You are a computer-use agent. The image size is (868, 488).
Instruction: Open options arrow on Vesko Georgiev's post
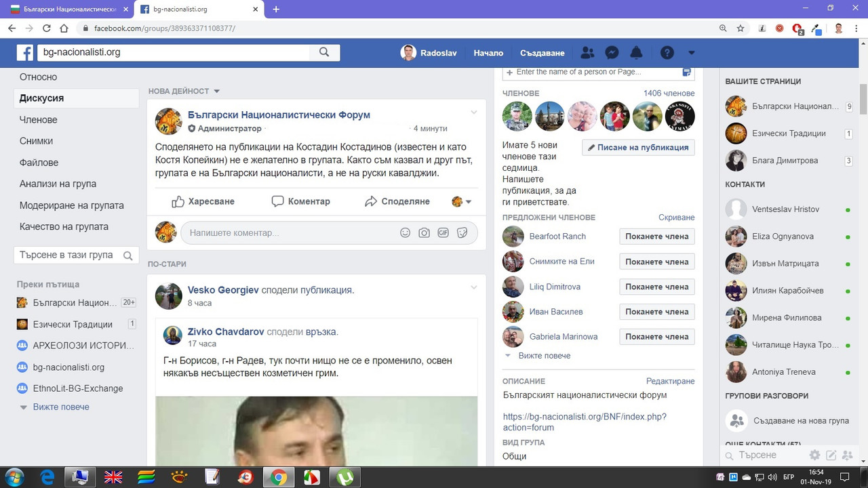pyautogui.click(x=474, y=288)
